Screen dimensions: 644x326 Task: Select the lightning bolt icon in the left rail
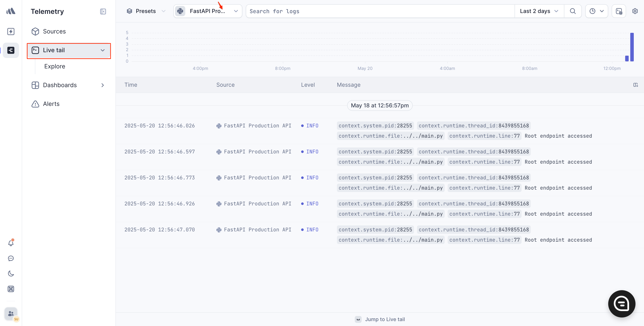11,31
